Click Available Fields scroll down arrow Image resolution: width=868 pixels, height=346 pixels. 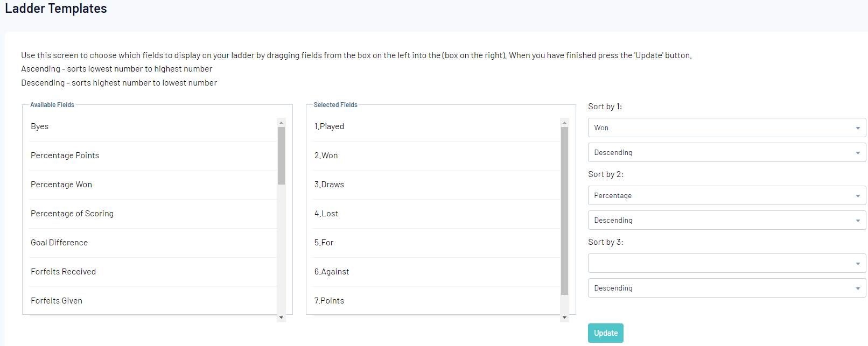tap(281, 317)
